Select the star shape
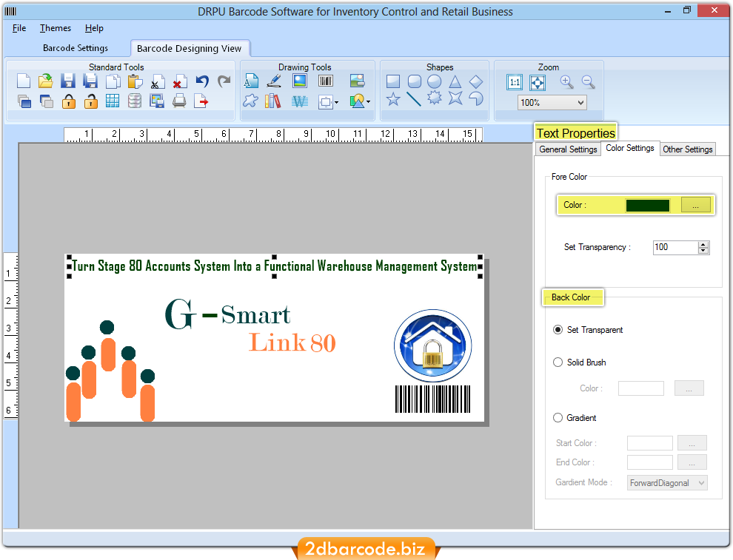This screenshot has width=733, height=560. coord(392,98)
